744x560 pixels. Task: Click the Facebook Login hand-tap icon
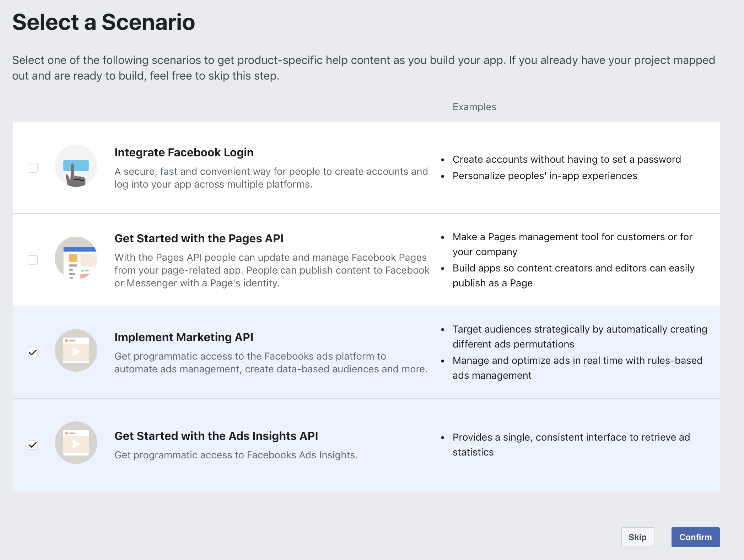point(76,166)
